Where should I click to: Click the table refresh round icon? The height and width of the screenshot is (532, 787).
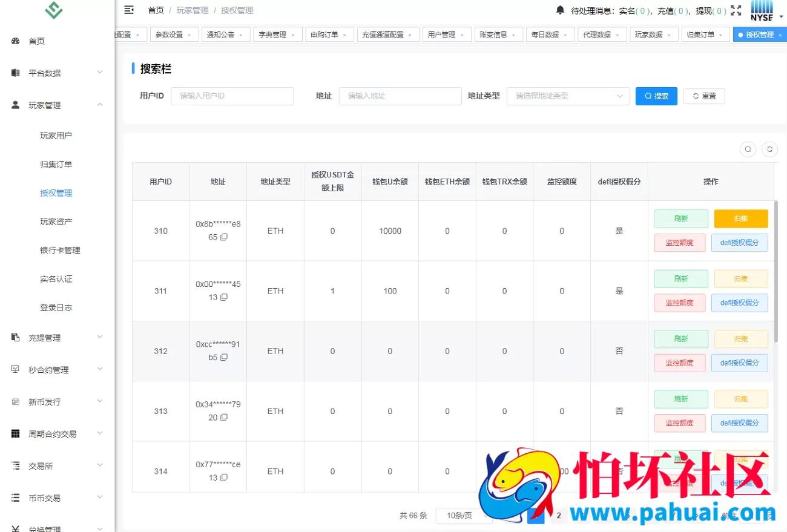[769, 149]
